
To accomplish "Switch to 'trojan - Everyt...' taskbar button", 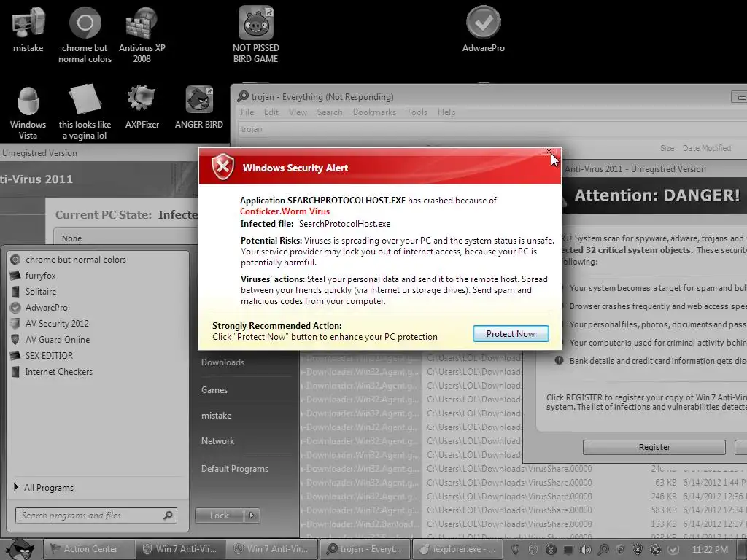I will point(364,549).
